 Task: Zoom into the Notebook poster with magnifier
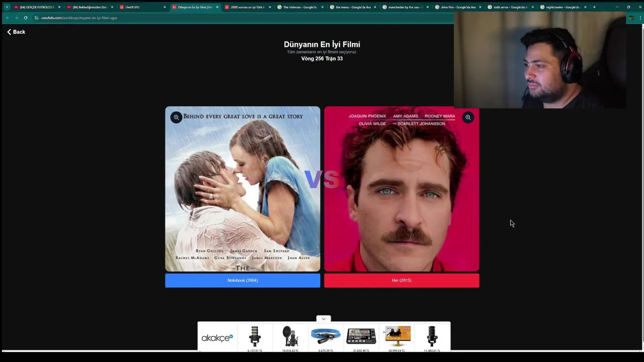tap(176, 117)
